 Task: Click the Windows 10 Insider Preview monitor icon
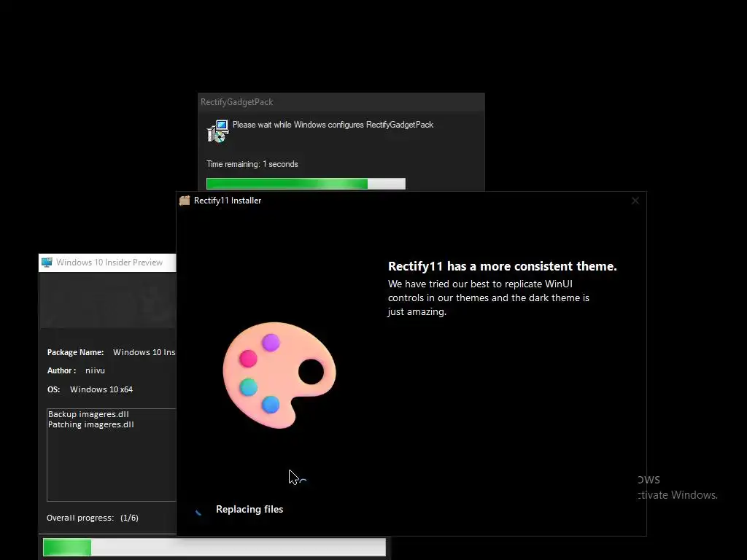(47, 262)
